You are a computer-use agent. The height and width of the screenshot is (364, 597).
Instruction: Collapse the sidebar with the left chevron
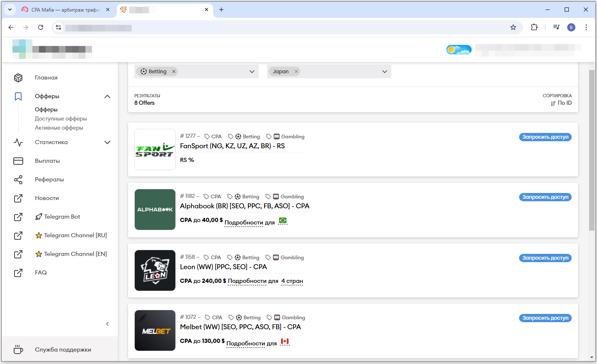[x=107, y=324]
